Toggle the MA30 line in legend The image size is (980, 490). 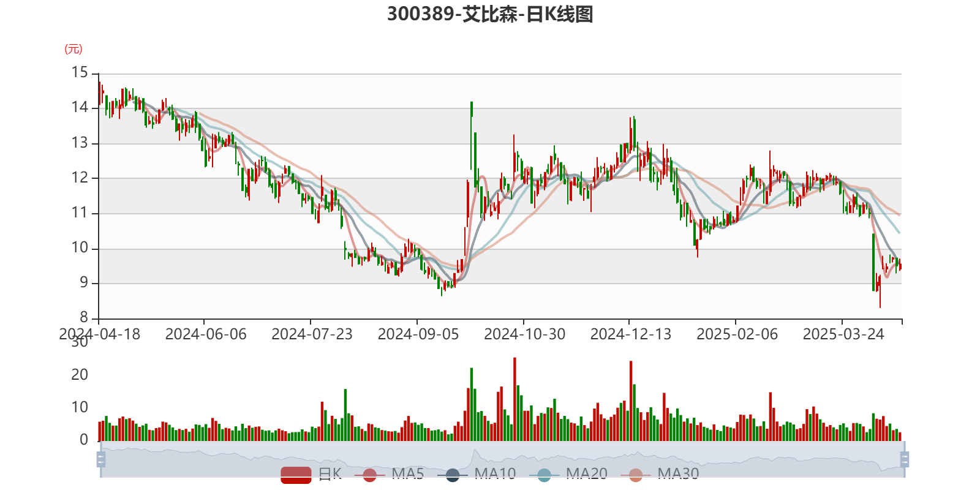tap(660, 474)
